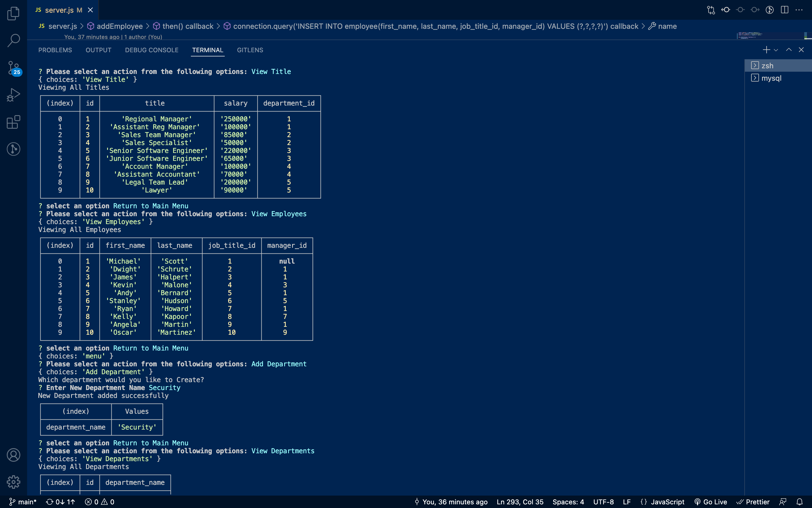Click Prettier status bar item

(753, 502)
